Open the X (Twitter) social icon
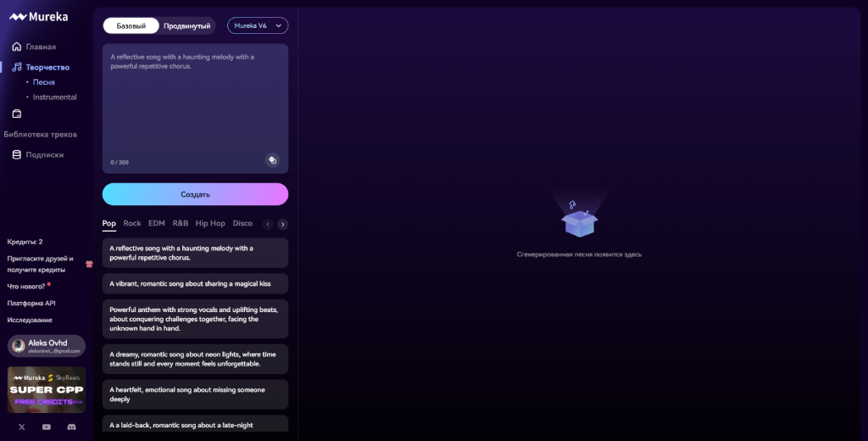Image resolution: width=868 pixels, height=441 pixels. [x=22, y=427]
